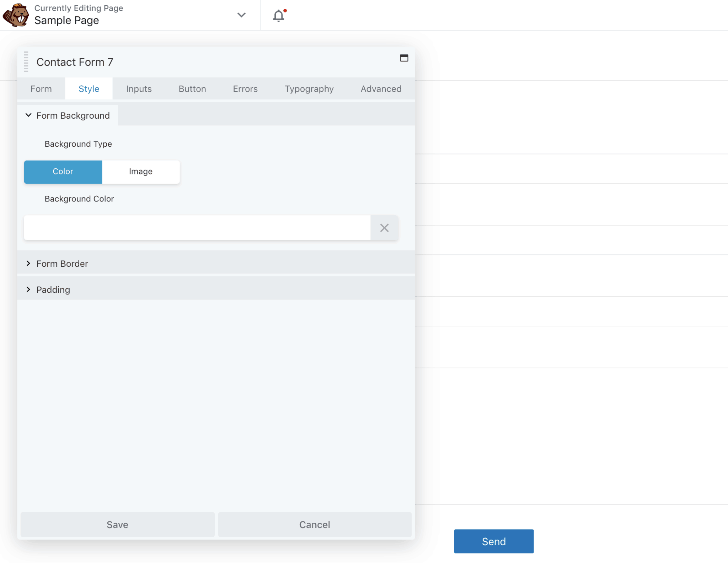The height and width of the screenshot is (563, 728).
Task: Collapse the Form Background section
Action: [x=68, y=115]
